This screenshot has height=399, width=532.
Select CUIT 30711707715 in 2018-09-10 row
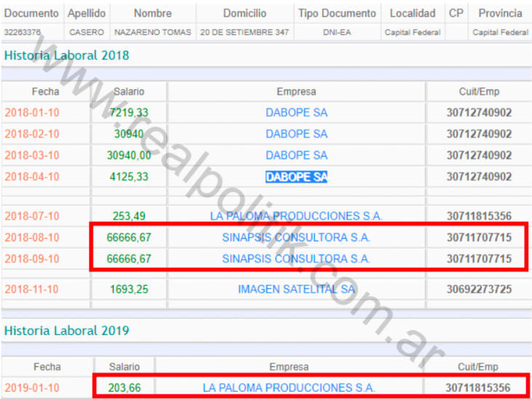(479, 258)
